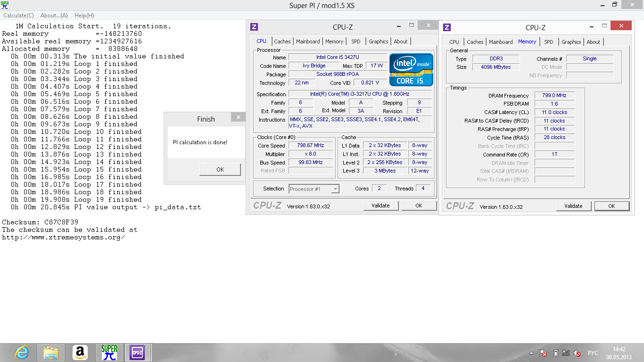644x362 pixels.
Task: Click OK in left CPU-Z window
Action: pos(419,206)
